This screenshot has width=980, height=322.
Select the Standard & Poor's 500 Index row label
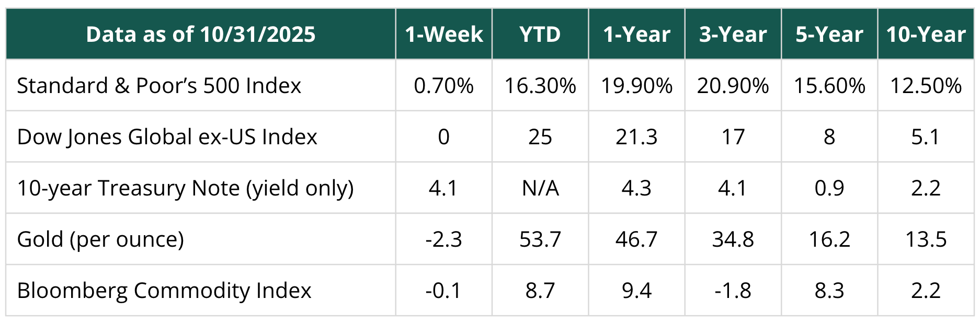tap(159, 86)
